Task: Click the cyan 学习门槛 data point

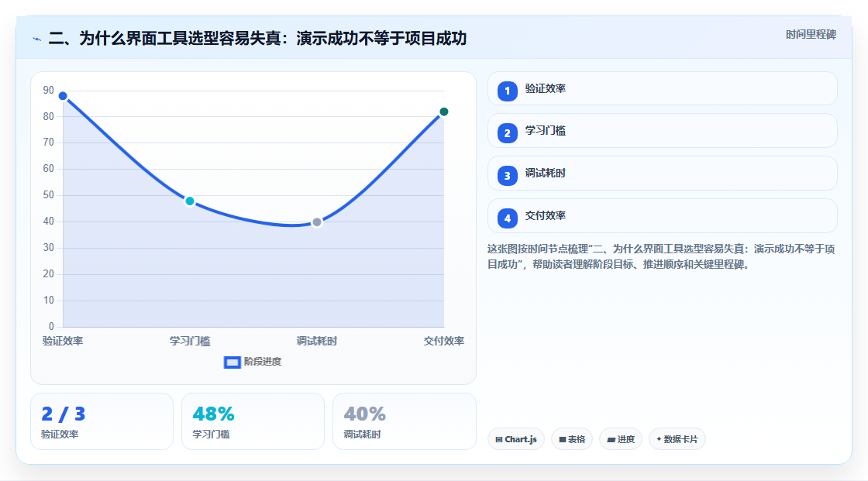Action: (190, 201)
